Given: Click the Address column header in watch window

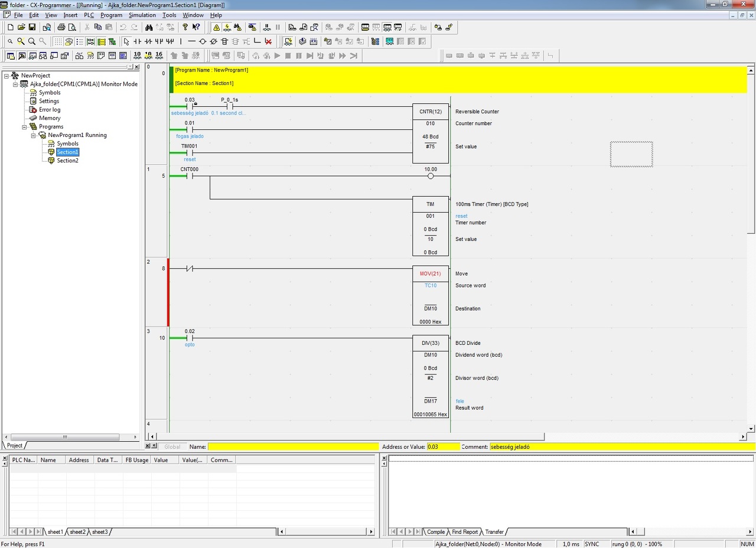Looking at the screenshot, I should click(80, 460).
